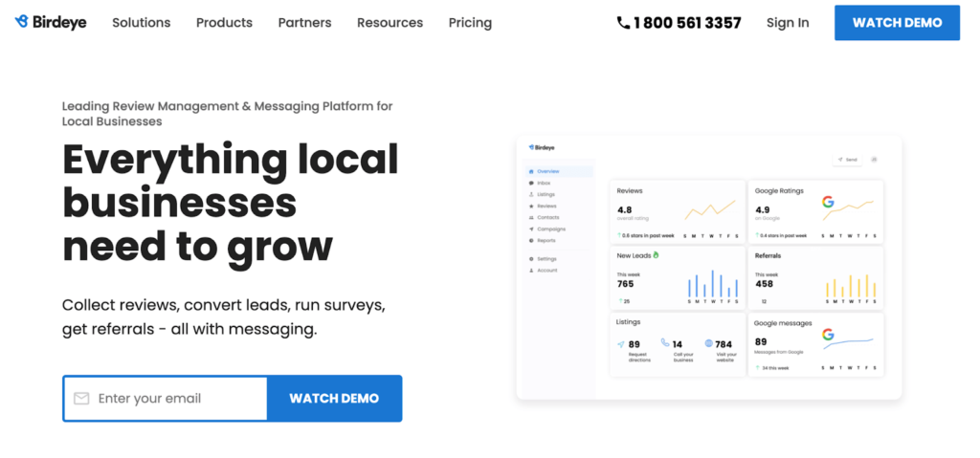Focus the Enter your email input field
This screenshot has height=458, width=980.
(165, 399)
